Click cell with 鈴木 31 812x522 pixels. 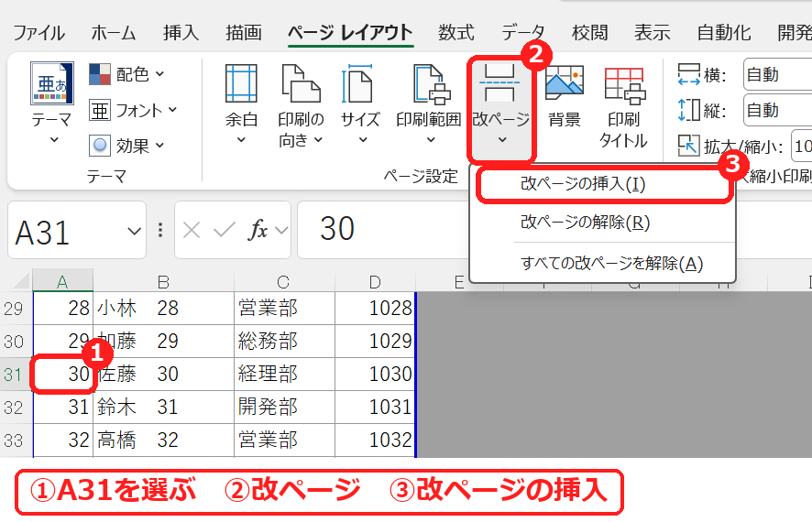[163, 408]
